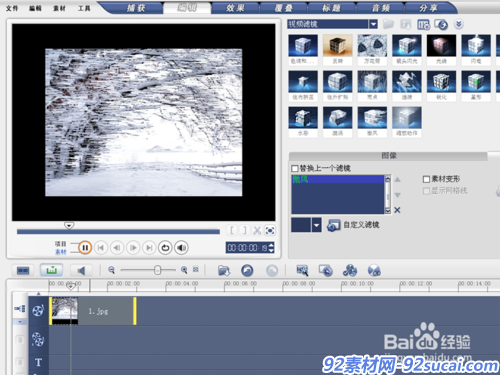Open the filter preset dropdown arrow
The height and width of the screenshot is (375, 500).
[316, 225]
